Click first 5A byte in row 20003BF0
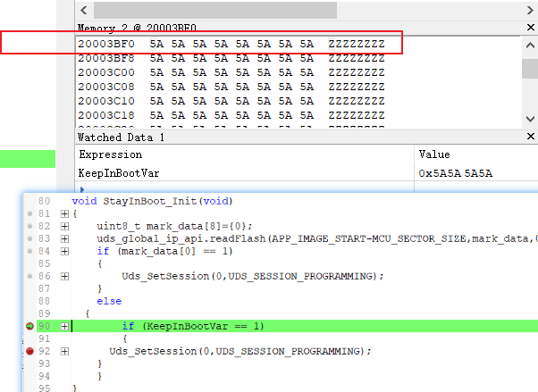This screenshot has width=538, height=392. click(x=156, y=44)
